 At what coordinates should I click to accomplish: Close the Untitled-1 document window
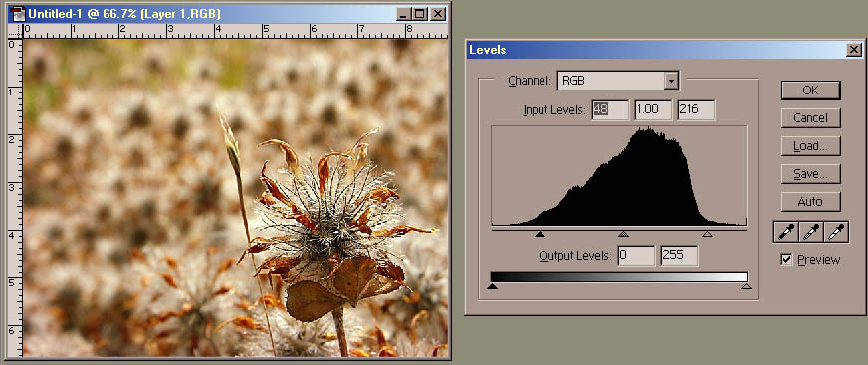(438, 14)
